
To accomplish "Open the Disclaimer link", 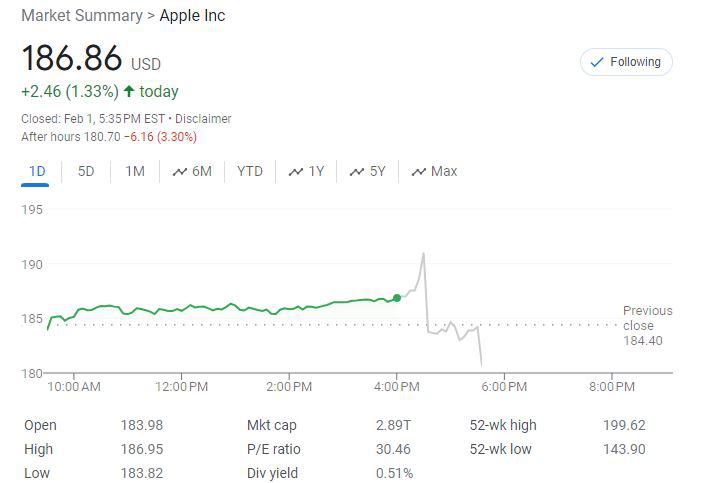I will point(203,119).
